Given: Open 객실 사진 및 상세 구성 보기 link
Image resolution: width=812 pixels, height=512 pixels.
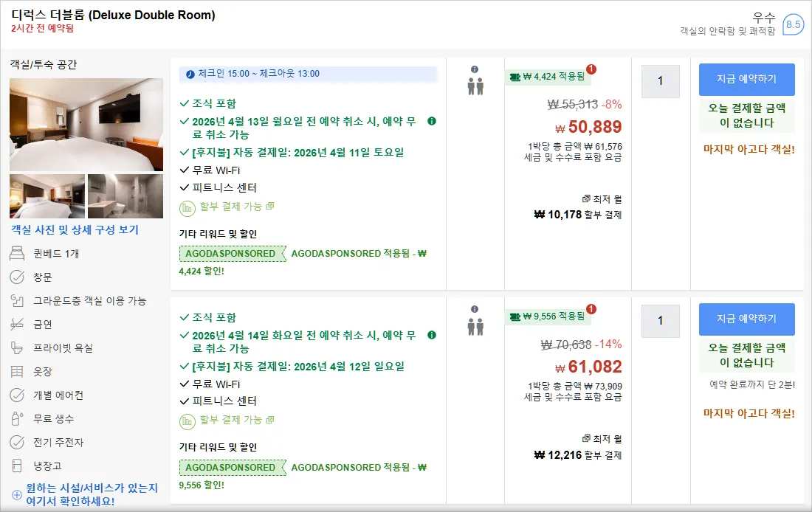Looking at the screenshot, I should coord(75,230).
